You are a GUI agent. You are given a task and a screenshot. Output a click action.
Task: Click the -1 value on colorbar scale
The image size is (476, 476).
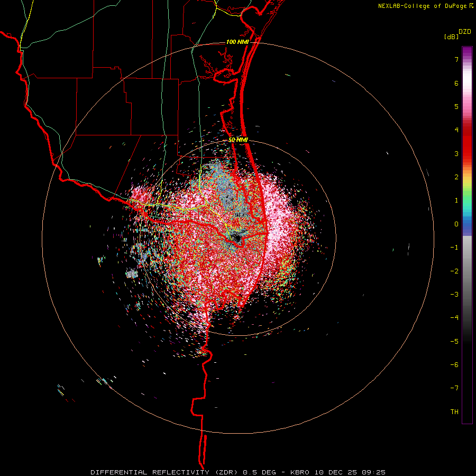point(454,248)
